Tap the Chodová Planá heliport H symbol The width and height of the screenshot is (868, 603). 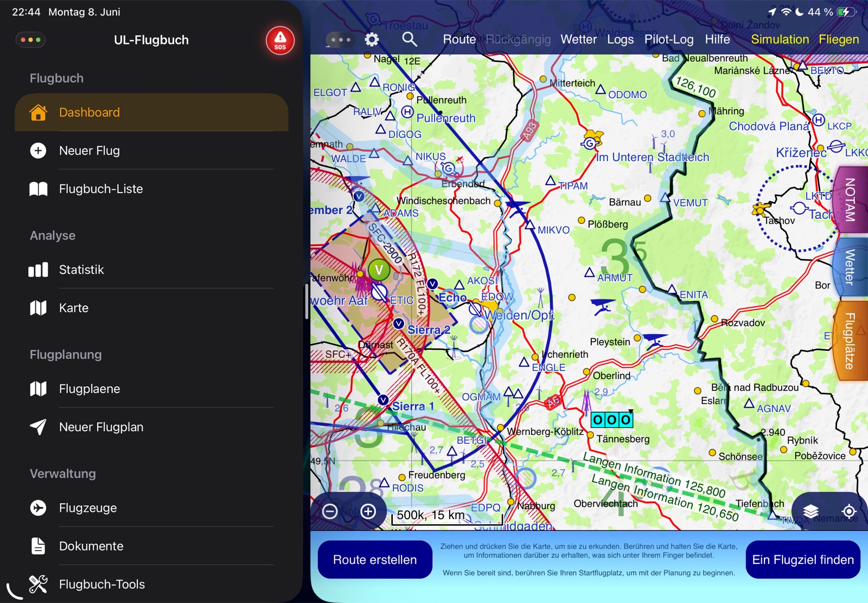point(819,120)
